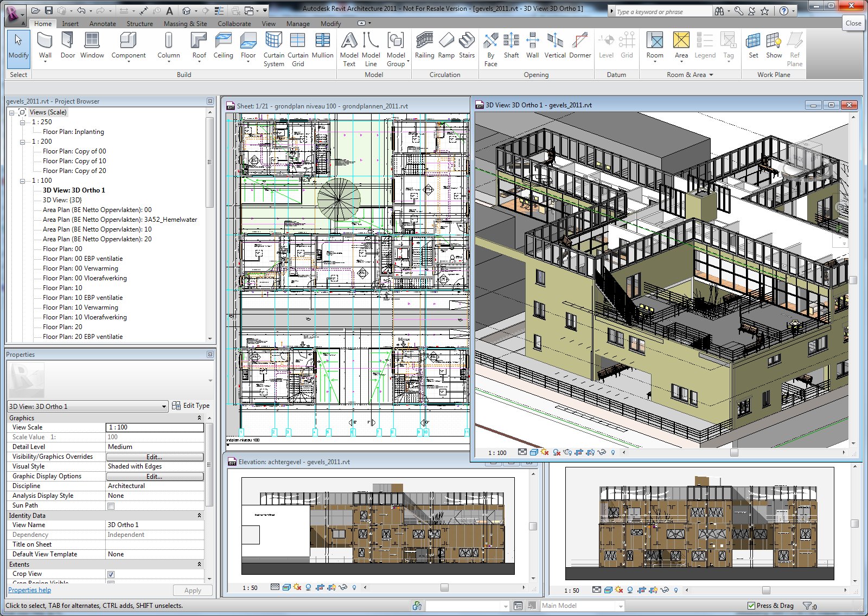Click the Show work plane icon
The image size is (868, 616).
click(774, 41)
